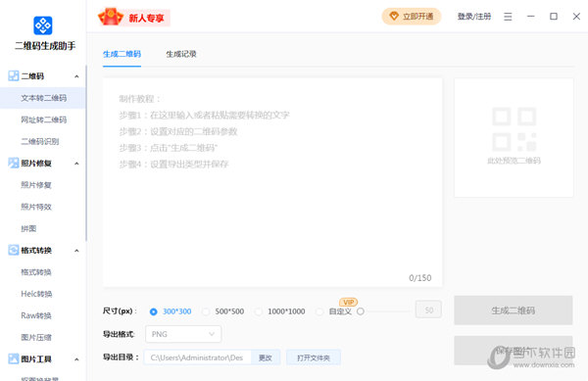
Task: Maximize the application window
Action: point(554,17)
